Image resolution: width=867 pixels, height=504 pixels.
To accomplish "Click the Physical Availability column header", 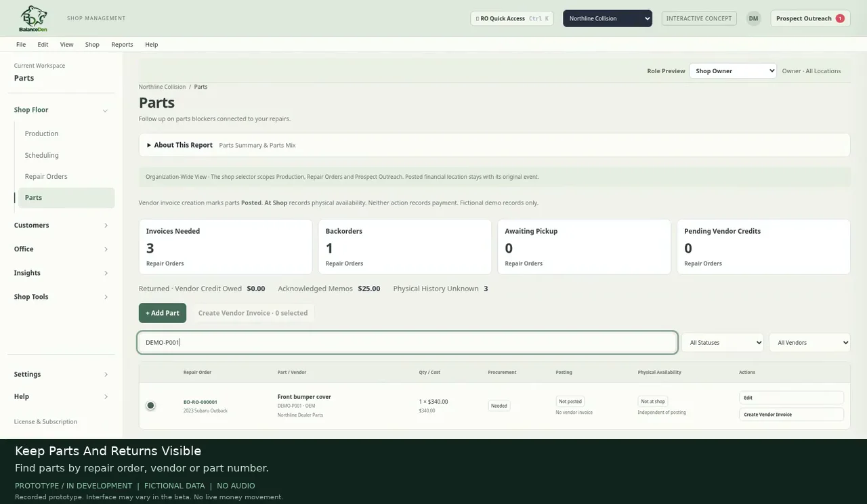I will (x=659, y=372).
